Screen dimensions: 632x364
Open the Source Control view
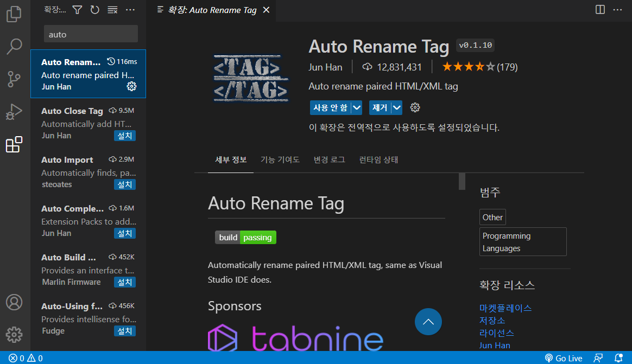14,79
